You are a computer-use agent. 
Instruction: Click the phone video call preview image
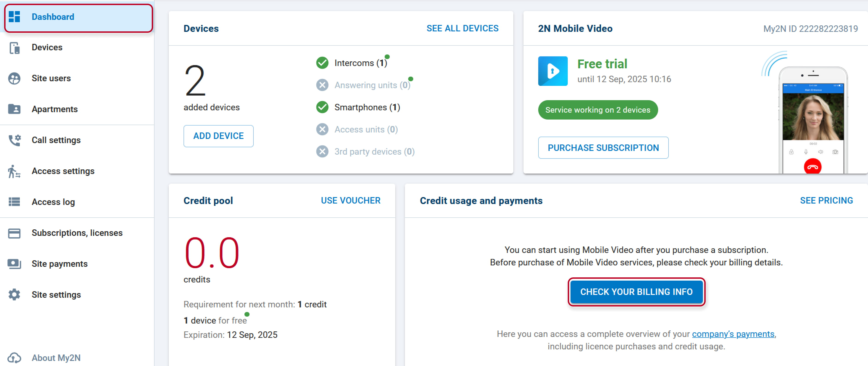813,116
